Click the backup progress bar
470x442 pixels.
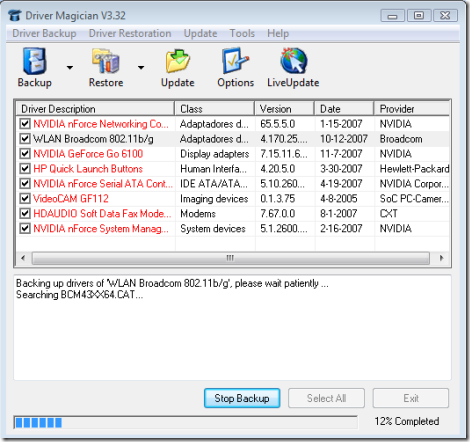(186, 422)
